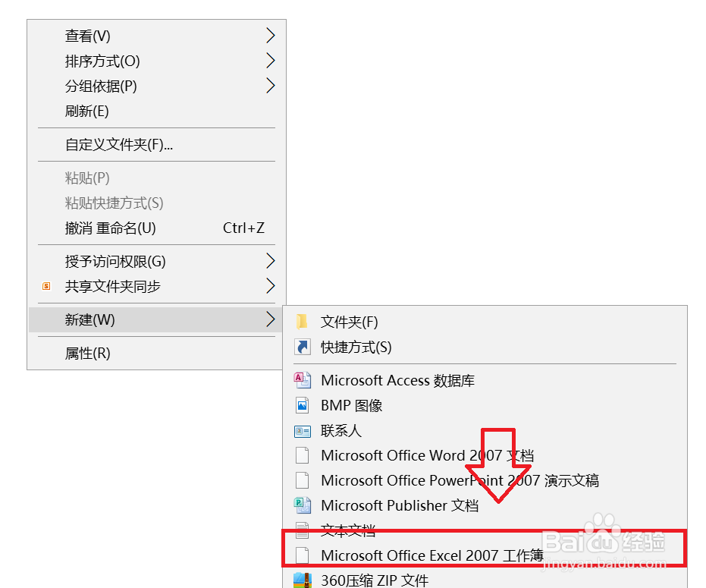Viewport: 706px width, 588px height.
Task: Click the 文本文档 text file icon
Action: [x=302, y=530]
